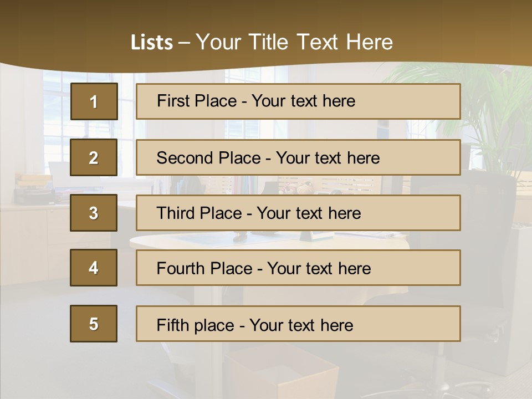532x399 pixels.
Task: Select the number 2 box
Action: [94, 157]
